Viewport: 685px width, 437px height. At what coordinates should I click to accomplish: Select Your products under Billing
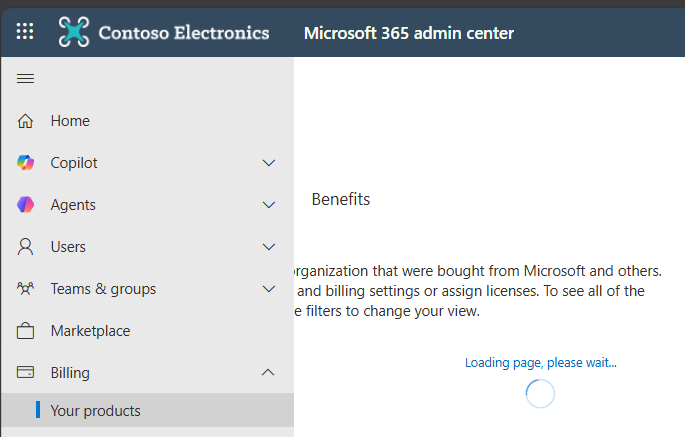pyautogui.click(x=95, y=411)
